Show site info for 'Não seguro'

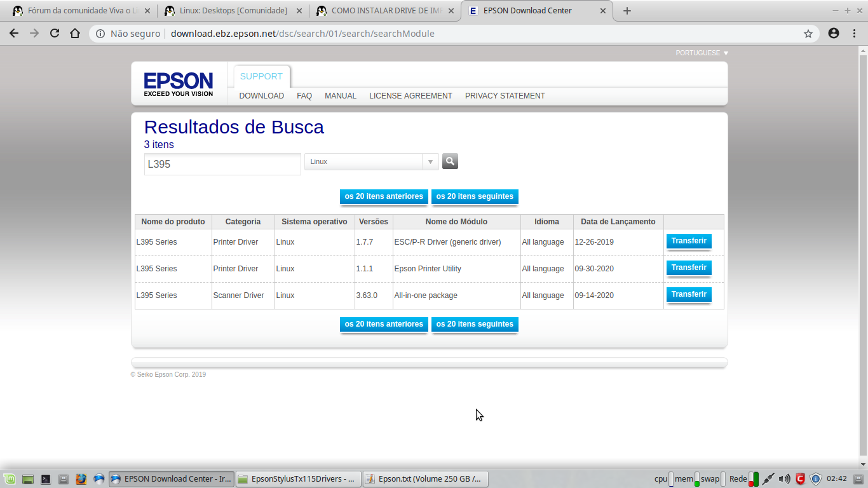(x=129, y=34)
